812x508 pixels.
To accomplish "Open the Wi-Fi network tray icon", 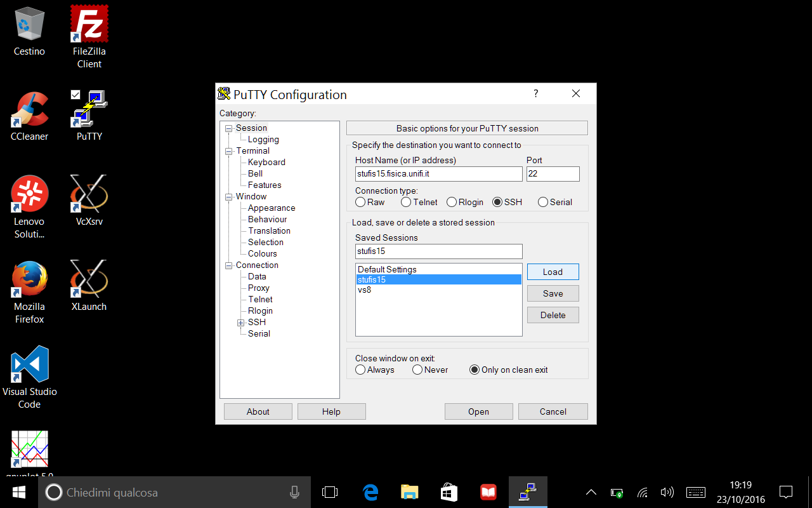I will (x=643, y=492).
